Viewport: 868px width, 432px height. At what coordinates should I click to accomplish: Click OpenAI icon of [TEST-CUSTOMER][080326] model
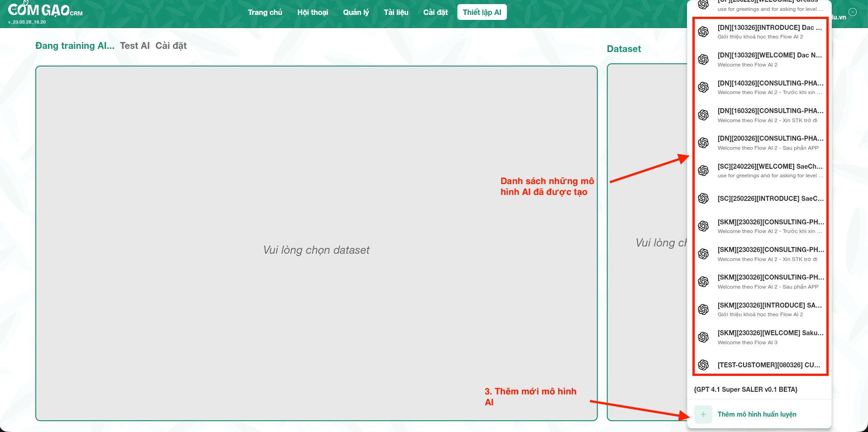703,365
